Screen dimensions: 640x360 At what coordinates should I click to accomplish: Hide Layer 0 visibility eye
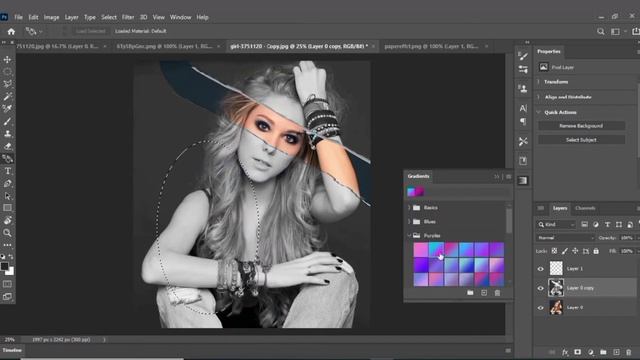coord(540,308)
